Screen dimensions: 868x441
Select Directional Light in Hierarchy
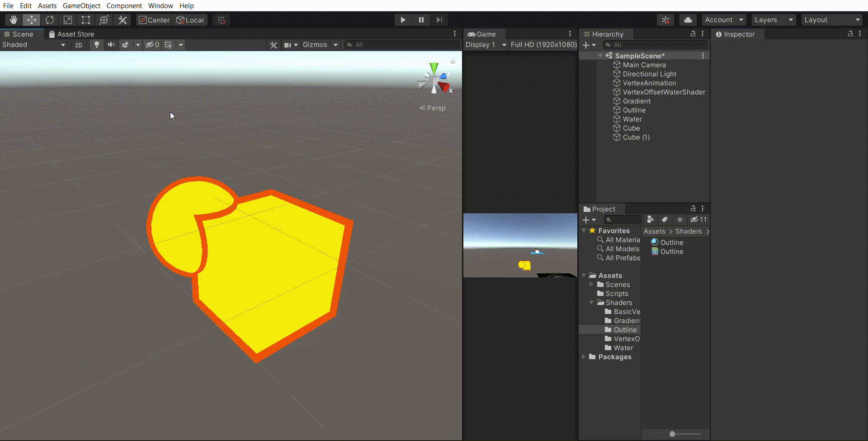tap(644, 74)
